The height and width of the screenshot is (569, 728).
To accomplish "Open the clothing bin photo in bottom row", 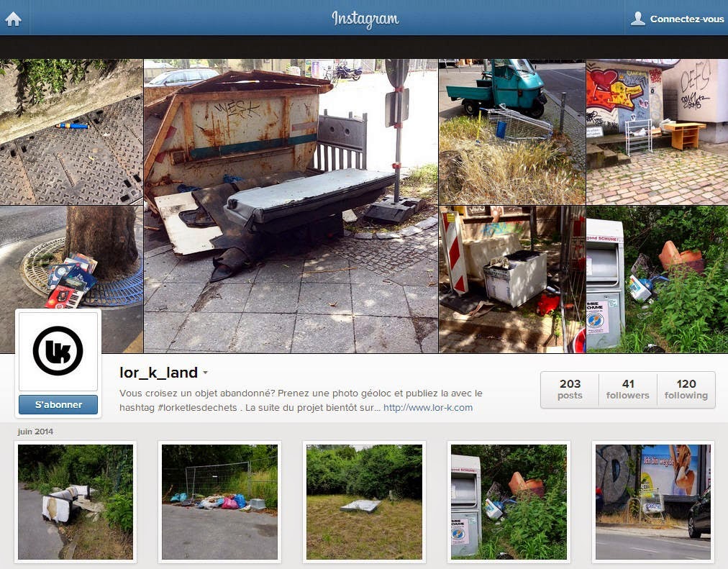I will (509, 502).
